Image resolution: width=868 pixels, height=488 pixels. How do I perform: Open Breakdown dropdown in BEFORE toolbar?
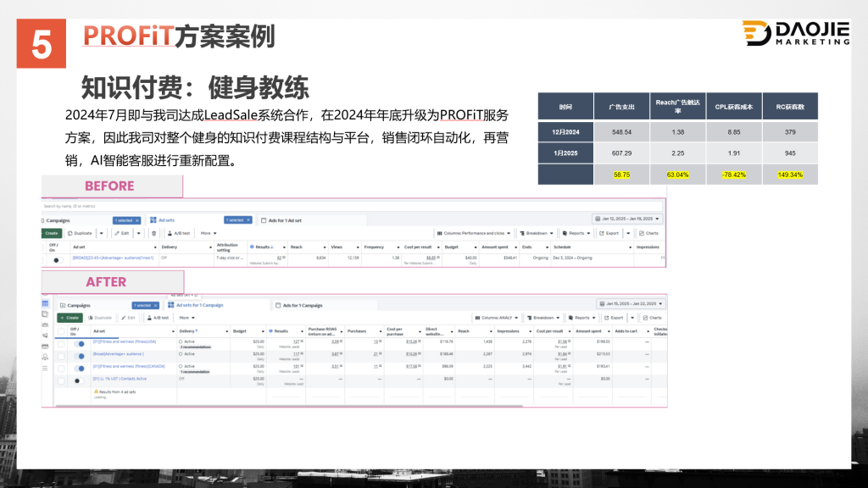[x=537, y=234]
